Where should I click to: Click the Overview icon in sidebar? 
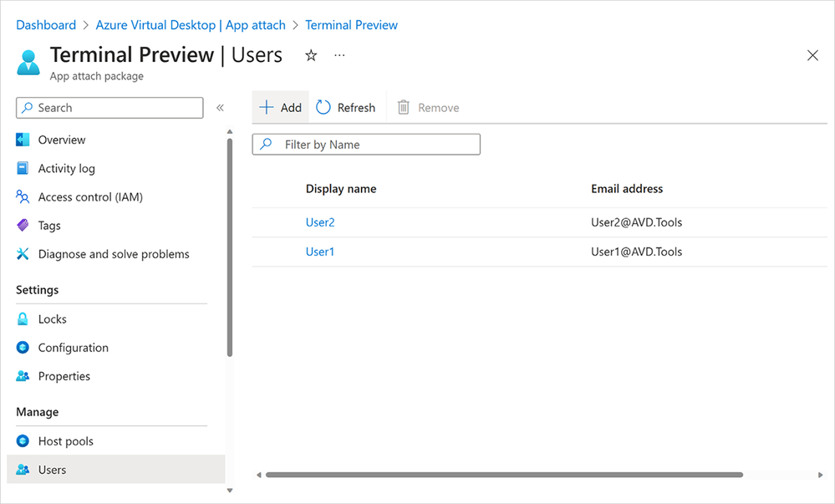[x=23, y=140]
